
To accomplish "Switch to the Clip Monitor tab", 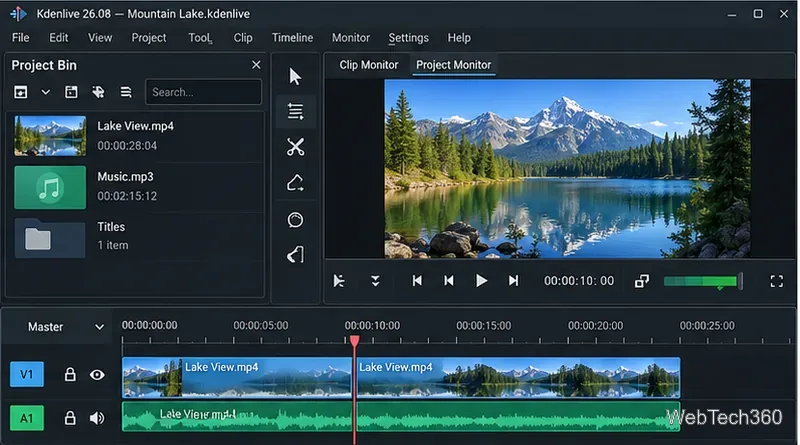I will (x=368, y=65).
